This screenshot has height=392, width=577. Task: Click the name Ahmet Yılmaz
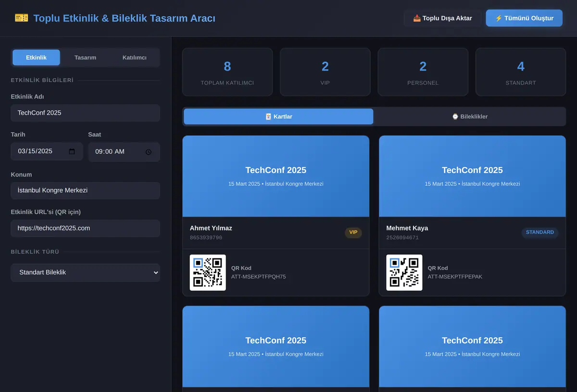coord(211,228)
